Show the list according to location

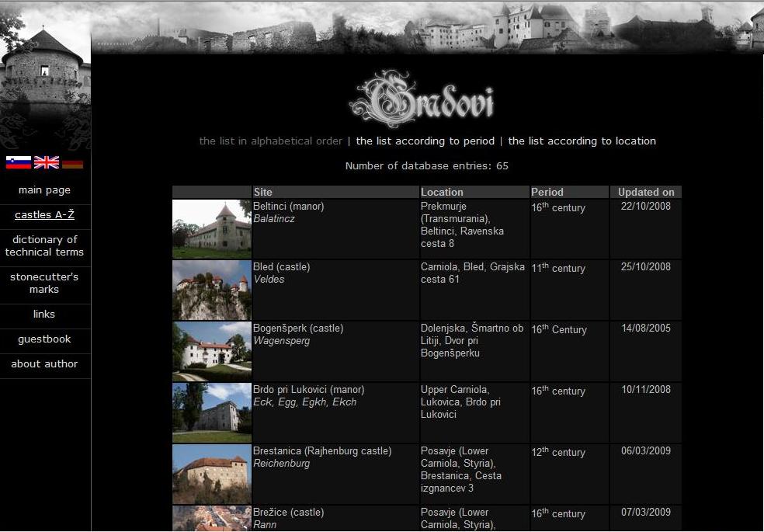click(x=582, y=141)
